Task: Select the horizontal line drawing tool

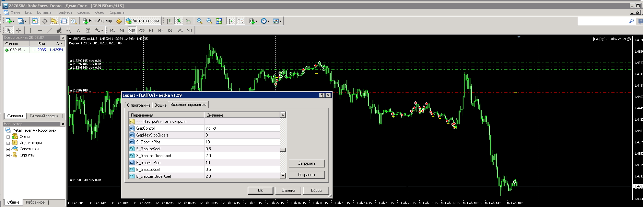Action: click(40, 30)
